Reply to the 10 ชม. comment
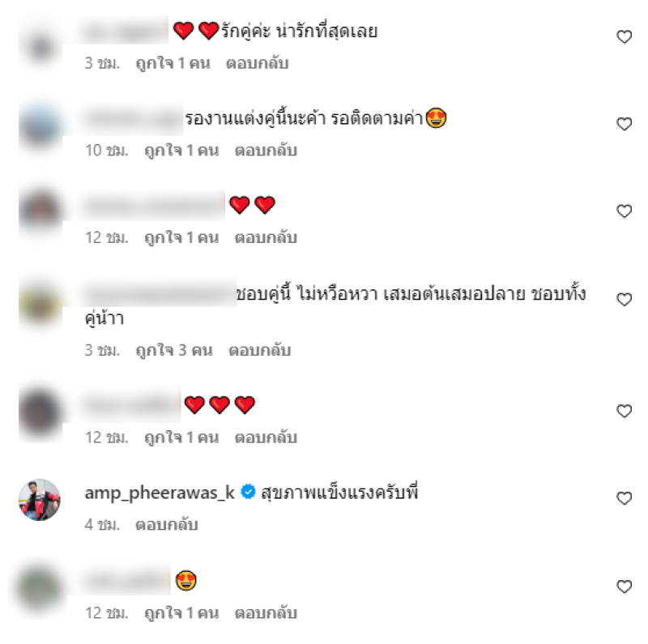Viewport: 648px width, 644px height. 266,151
